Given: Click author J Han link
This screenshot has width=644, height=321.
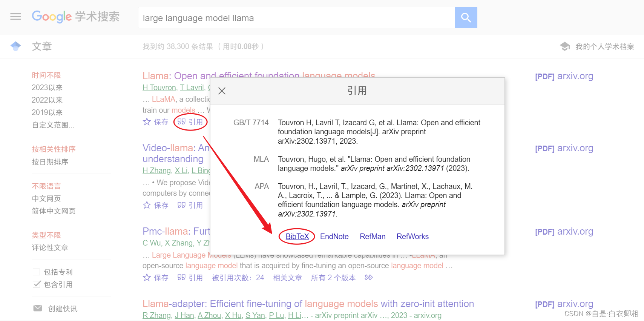Looking at the screenshot, I should 184,315.
